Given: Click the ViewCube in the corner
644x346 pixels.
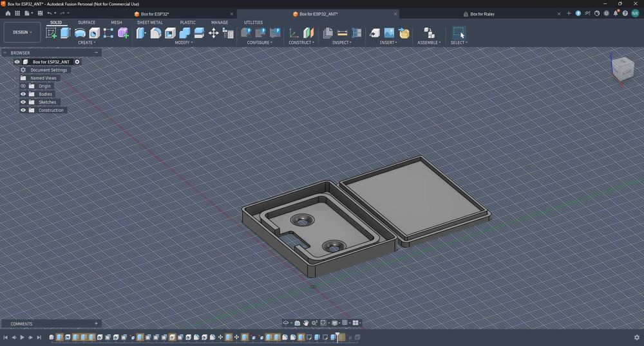Looking at the screenshot, I should (622, 68).
